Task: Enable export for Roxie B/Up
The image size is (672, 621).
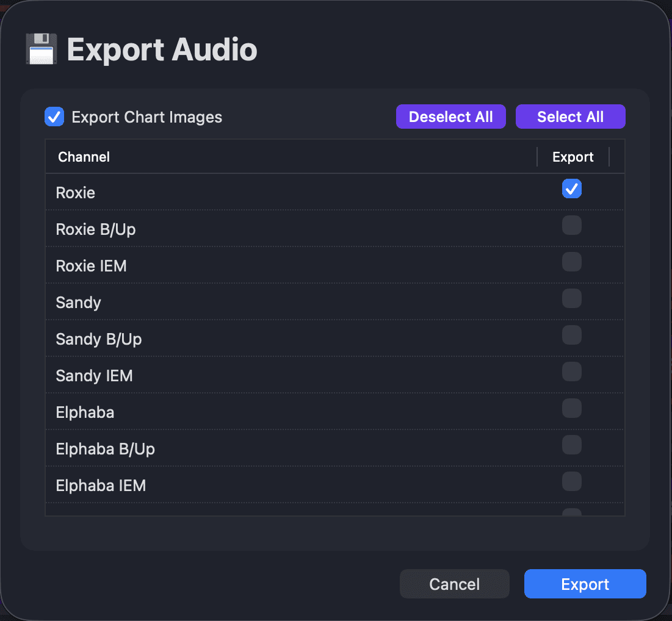Action: tap(572, 225)
